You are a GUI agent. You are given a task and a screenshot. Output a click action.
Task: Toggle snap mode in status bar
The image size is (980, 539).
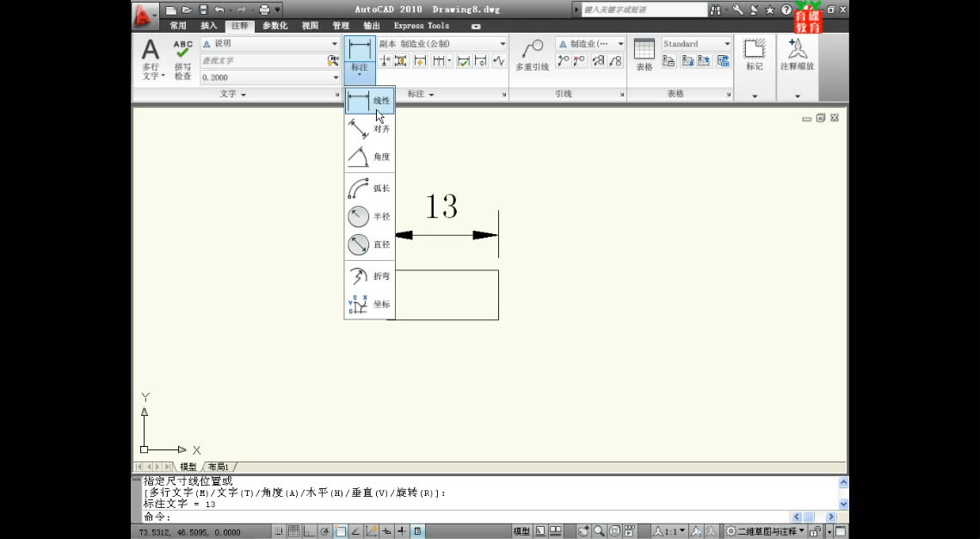point(279,531)
